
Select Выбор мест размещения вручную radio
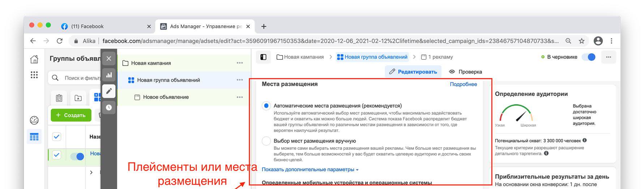pos(266,141)
